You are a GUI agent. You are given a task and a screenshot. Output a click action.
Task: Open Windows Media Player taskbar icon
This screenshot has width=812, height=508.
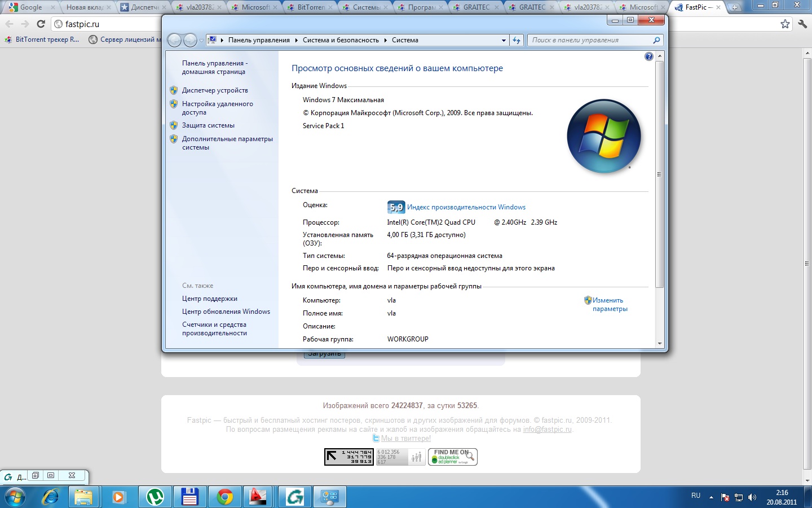(x=118, y=497)
